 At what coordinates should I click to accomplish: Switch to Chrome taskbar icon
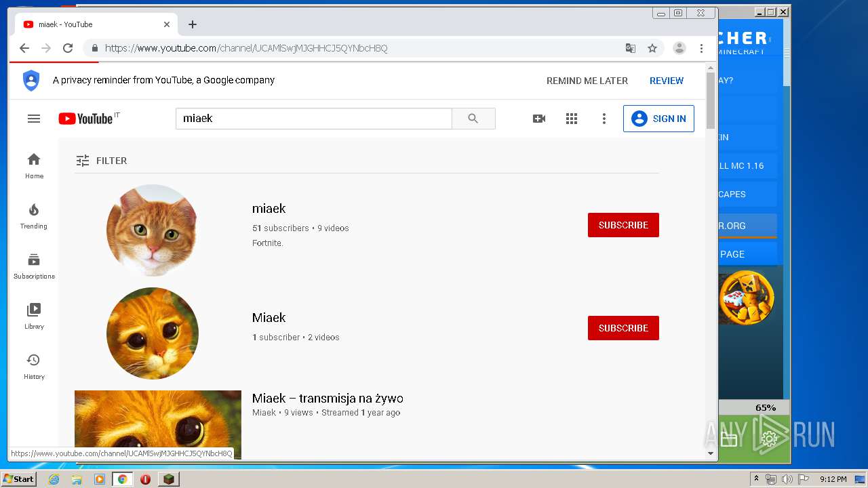[122, 479]
